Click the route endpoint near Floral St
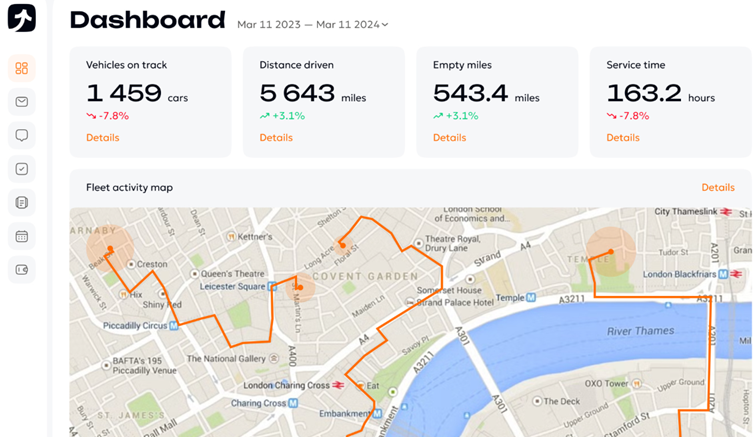The image size is (754, 437). click(342, 243)
